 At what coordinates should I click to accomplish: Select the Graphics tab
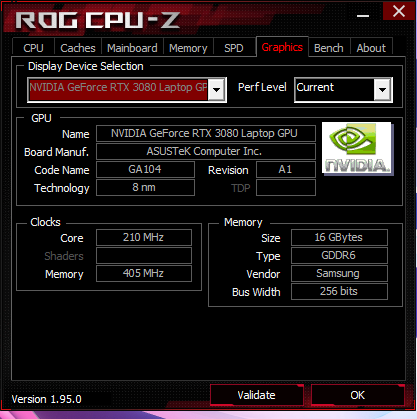[x=282, y=47]
